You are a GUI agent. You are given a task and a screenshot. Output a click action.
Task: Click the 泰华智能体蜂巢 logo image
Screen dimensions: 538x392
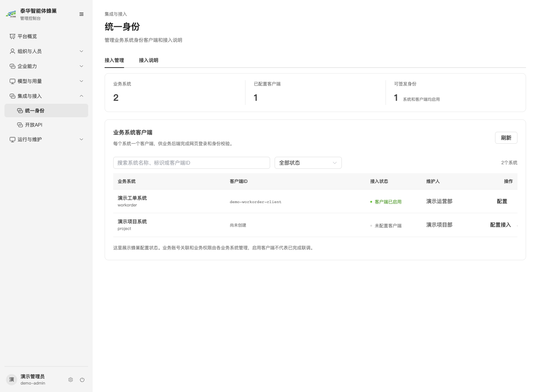click(x=11, y=14)
